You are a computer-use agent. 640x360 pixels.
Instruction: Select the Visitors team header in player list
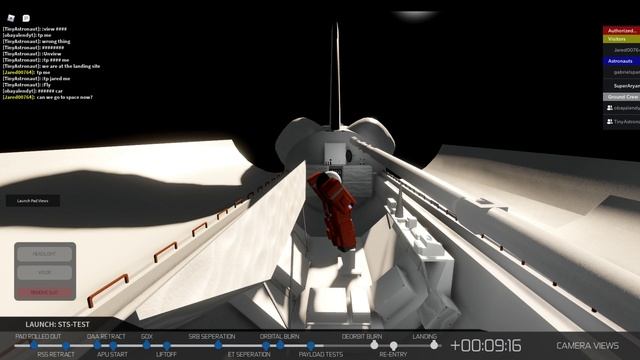click(x=622, y=39)
